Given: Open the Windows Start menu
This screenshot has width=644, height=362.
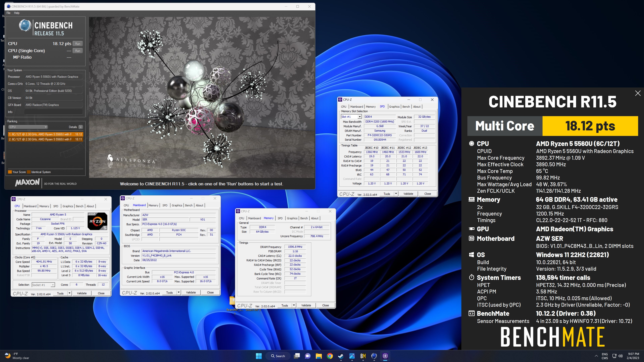Looking at the screenshot, I should coord(259,356).
